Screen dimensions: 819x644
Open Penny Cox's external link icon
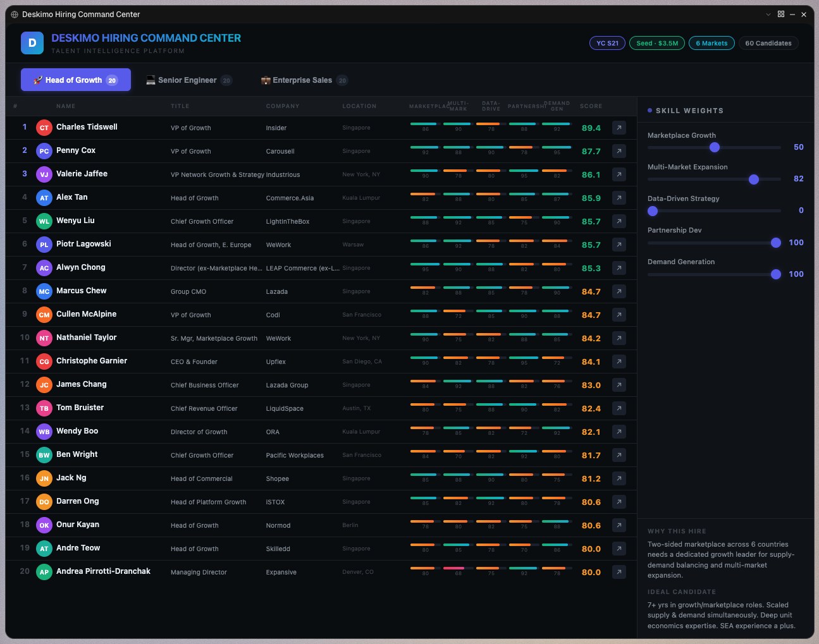(619, 151)
